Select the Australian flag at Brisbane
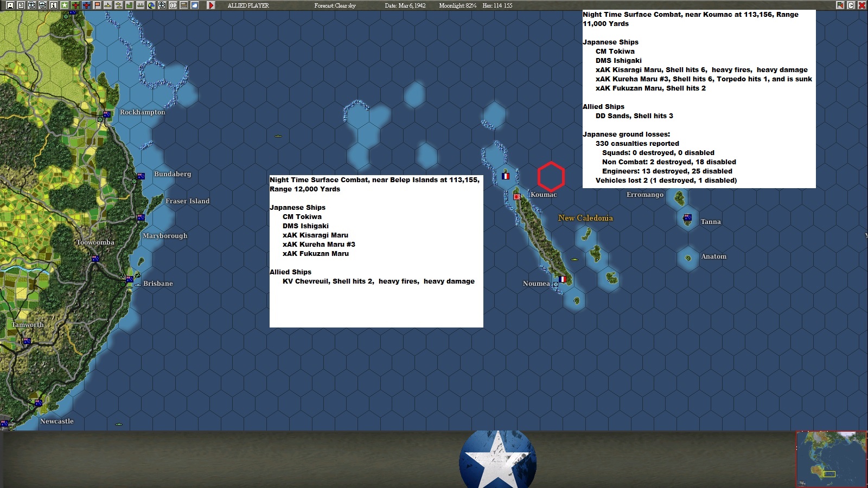The width and height of the screenshot is (868, 488). click(x=130, y=279)
